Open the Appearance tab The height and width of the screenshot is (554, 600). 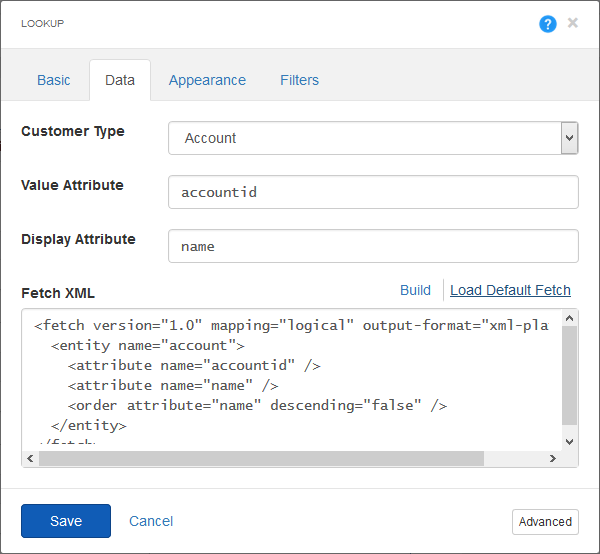(207, 80)
